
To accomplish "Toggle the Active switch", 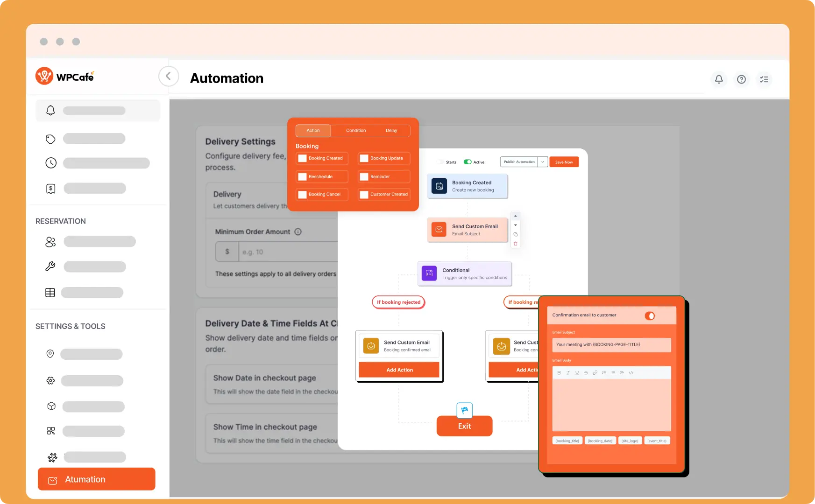I will 468,162.
